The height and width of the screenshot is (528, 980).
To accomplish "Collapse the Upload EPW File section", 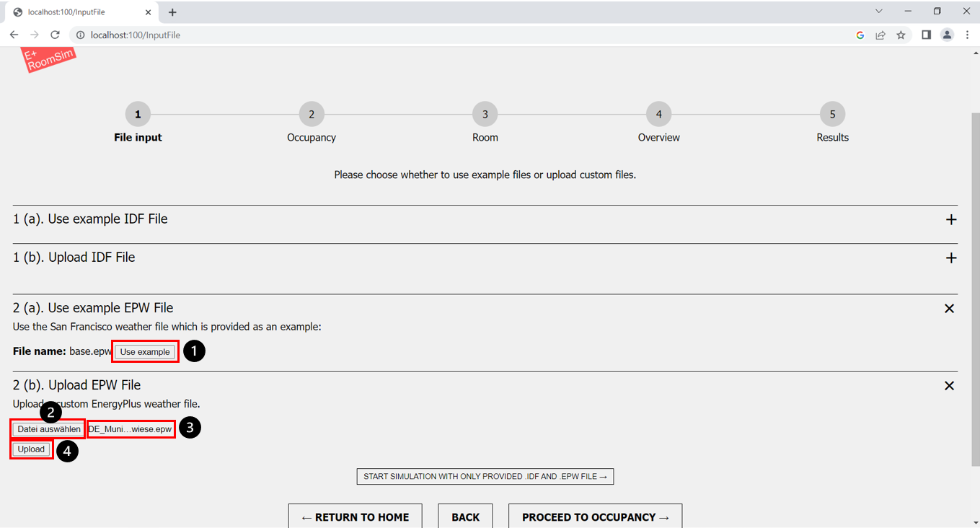I will 949,385.
